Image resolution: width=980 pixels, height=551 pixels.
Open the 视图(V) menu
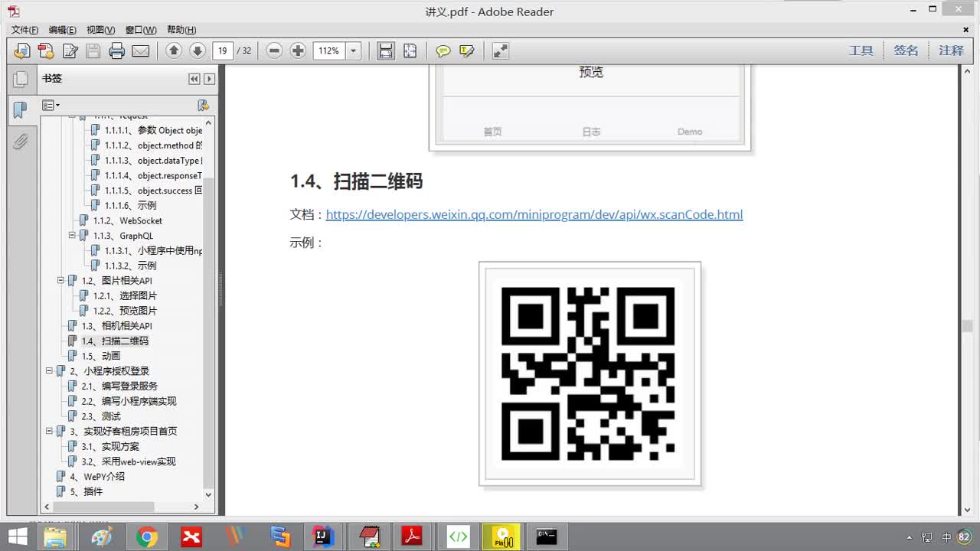click(100, 30)
